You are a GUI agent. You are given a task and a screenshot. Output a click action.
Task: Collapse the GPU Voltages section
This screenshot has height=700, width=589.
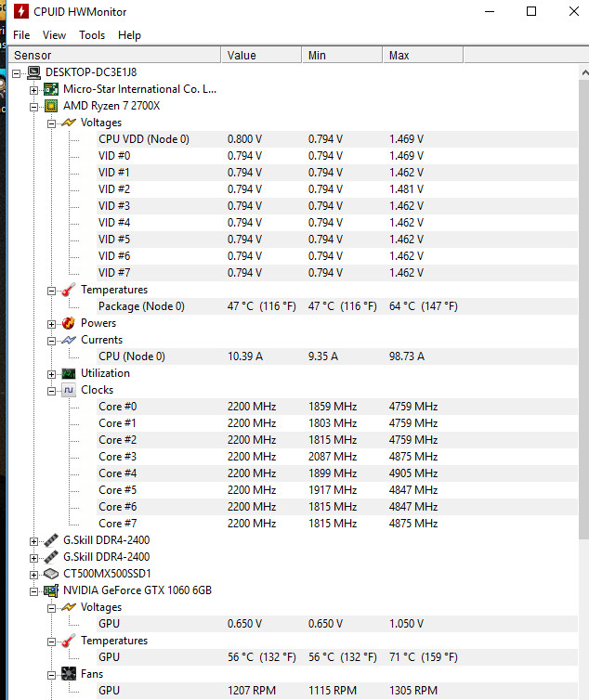[51, 608]
